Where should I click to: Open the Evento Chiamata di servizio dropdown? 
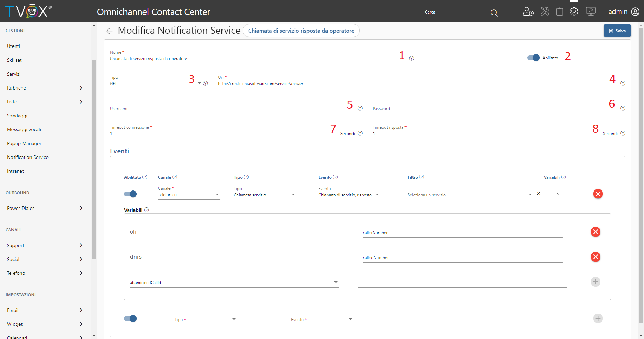point(377,195)
